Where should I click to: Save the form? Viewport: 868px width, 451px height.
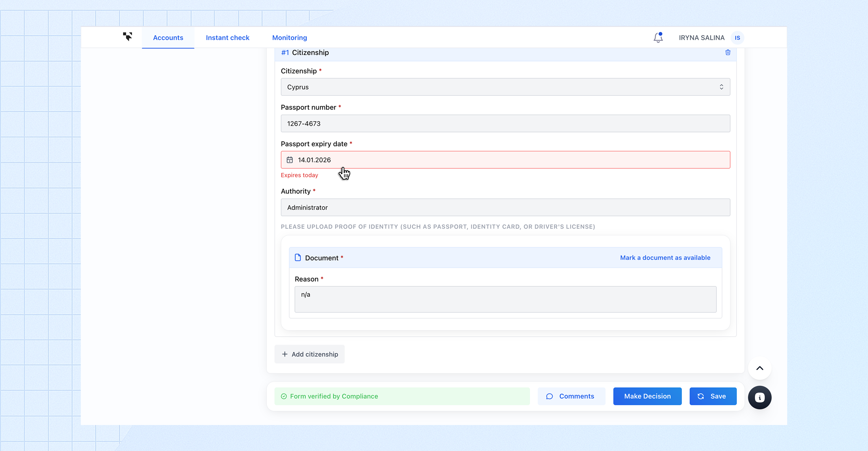tap(713, 396)
